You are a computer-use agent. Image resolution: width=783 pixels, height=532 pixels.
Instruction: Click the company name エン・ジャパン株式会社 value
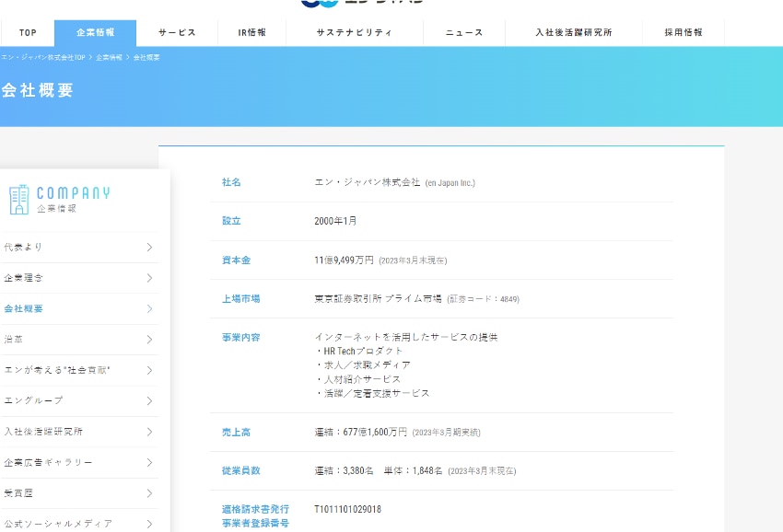[367, 182]
